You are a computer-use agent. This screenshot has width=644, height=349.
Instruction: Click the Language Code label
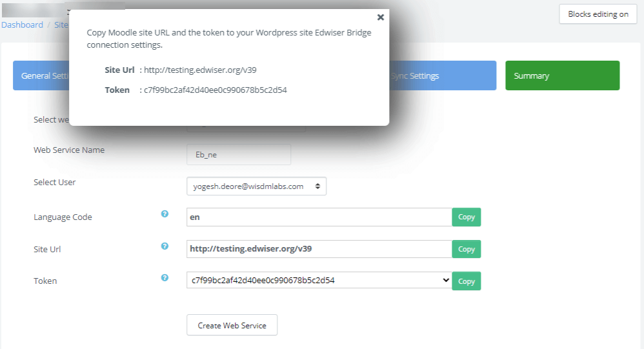click(x=63, y=217)
